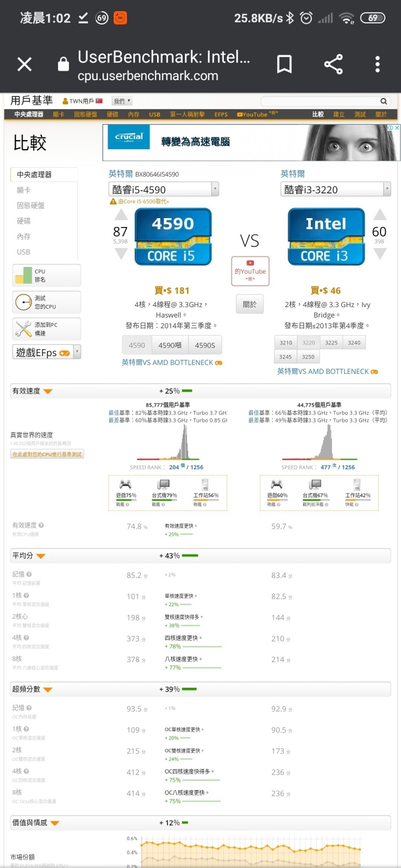The image size is (401, 868).
Task: Click the CPU 排名 ranking icon button
Action: 46,275
